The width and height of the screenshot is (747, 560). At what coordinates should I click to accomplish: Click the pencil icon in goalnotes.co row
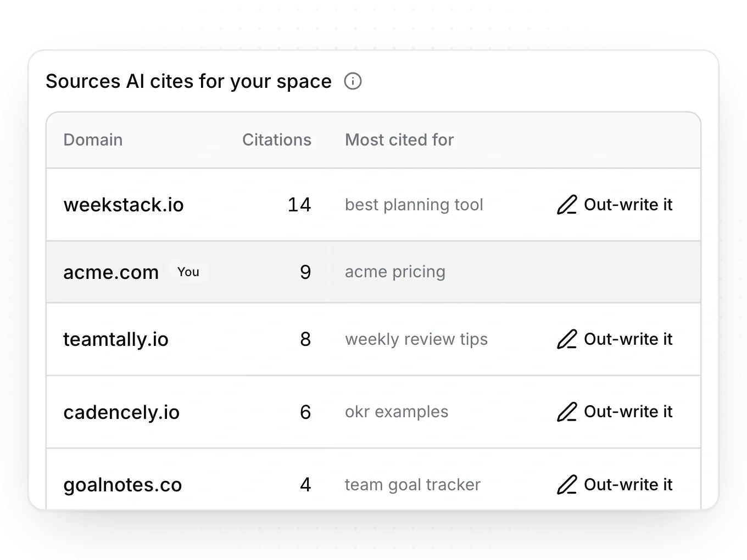(x=567, y=485)
